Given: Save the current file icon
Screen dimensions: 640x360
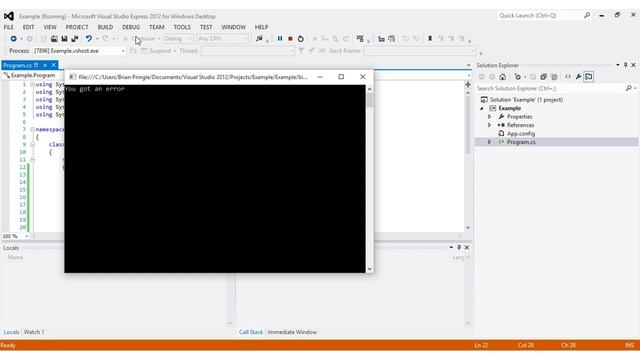Looking at the screenshot, I should pyautogui.click(x=64, y=39).
